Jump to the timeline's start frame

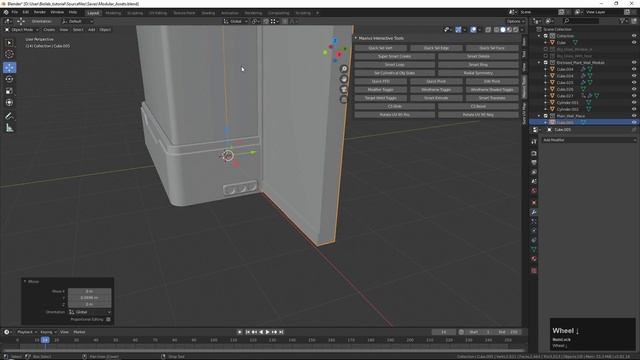pyautogui.click(x=248, y=332)
